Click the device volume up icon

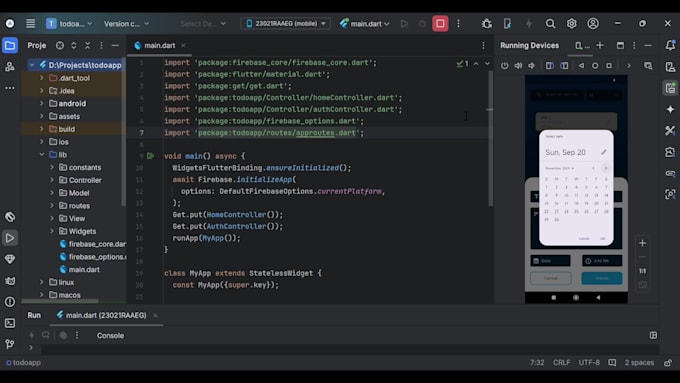pos(518,65)
